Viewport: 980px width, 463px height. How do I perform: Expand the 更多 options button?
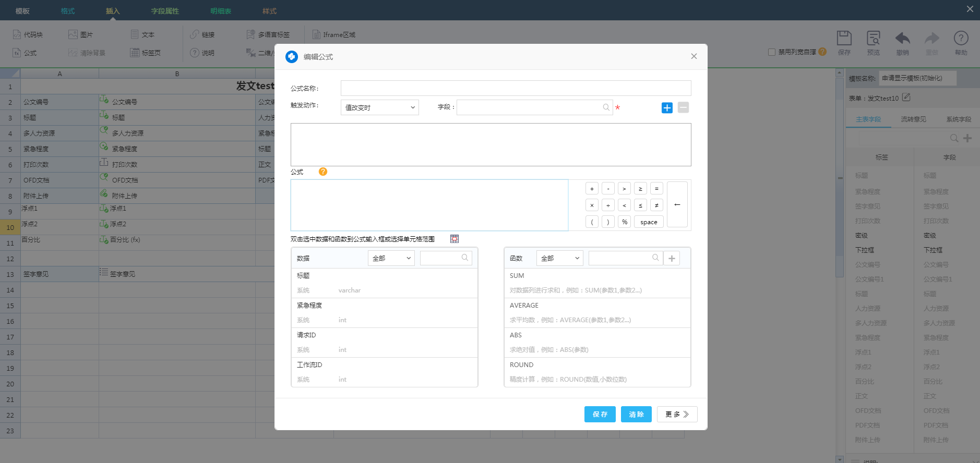[x=677, y=414]
